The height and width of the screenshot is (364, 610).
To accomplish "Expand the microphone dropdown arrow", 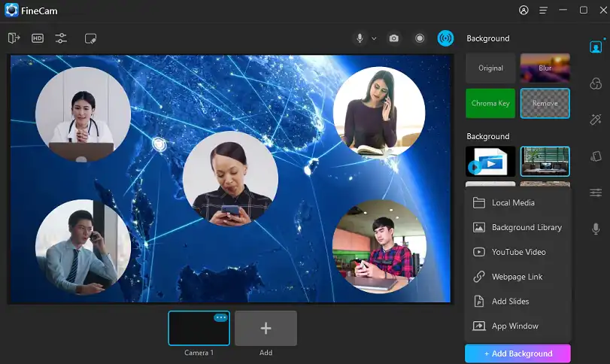I will coord(374,38).
